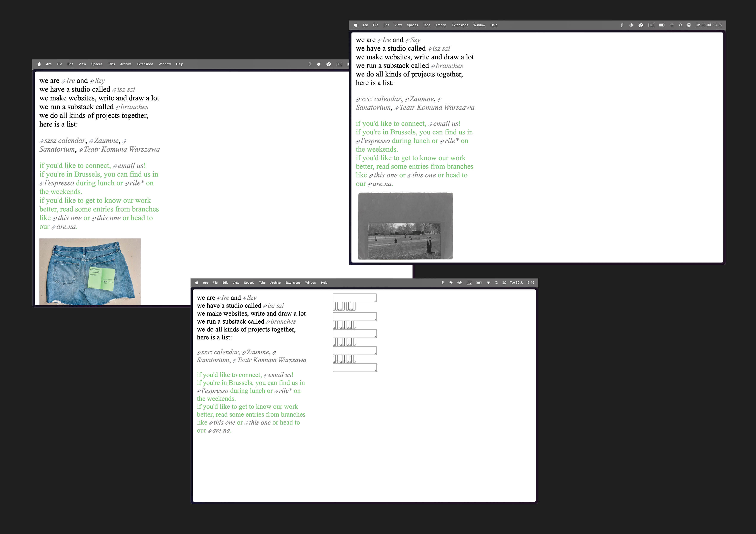
Task: Open the Tabs menu in the top-right window
Action: [427, 25]
